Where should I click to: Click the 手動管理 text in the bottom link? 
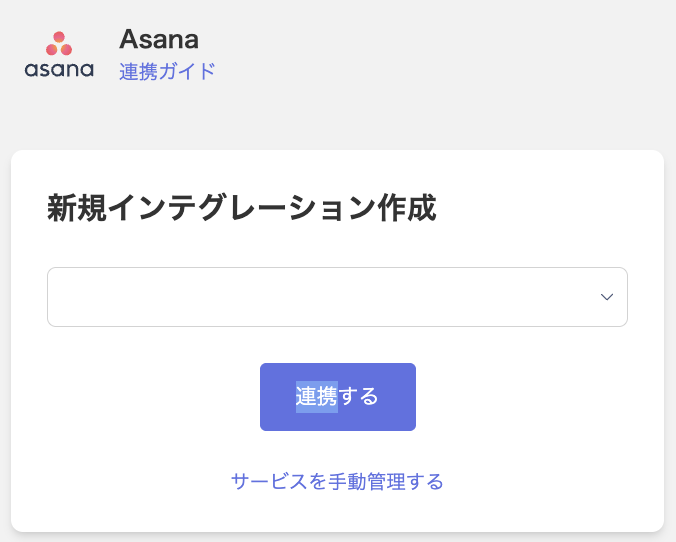point(367,481)
